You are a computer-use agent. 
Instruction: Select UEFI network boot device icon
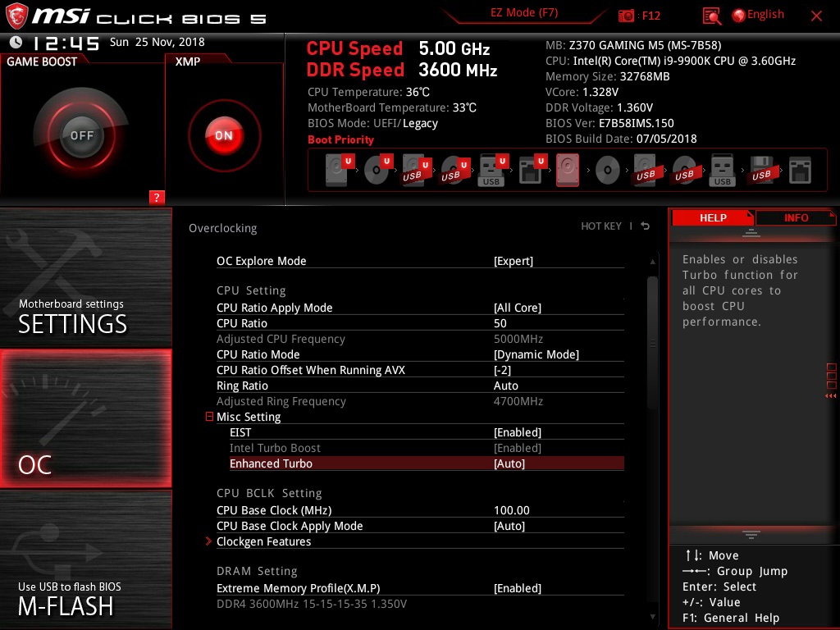pos(532,170)
